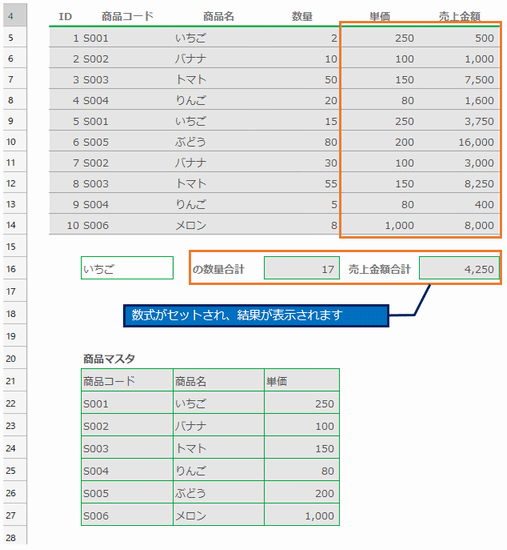Select S003 in the 商品マスタ table
The image size is (507, 550).
(127, 448)
